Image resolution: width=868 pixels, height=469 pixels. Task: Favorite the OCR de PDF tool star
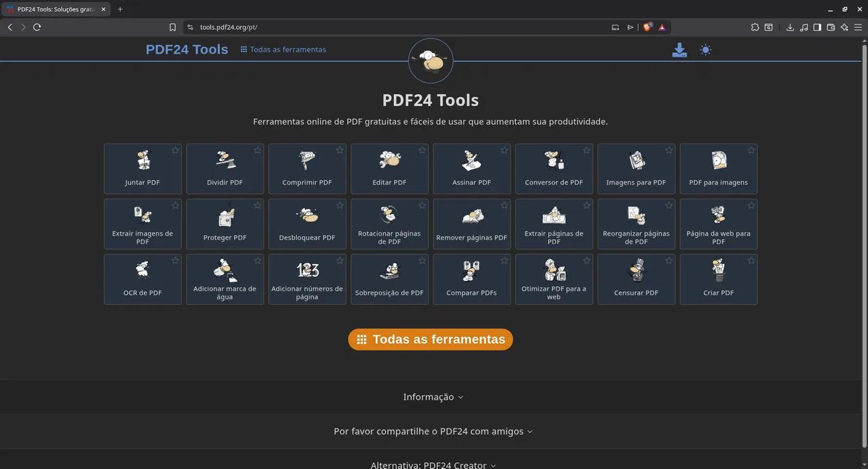click(175, 261)
